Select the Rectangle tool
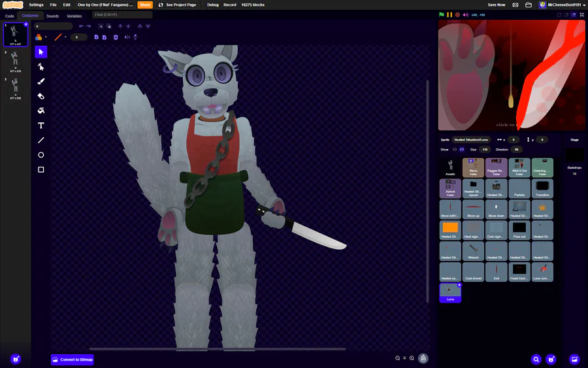Screen dimensions: 588x368 (41, 169)
